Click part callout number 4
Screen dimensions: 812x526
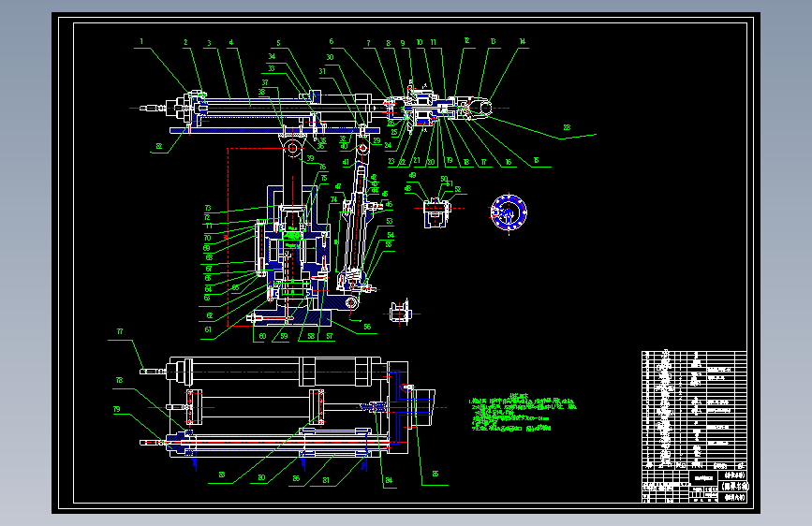coord(231,43)
